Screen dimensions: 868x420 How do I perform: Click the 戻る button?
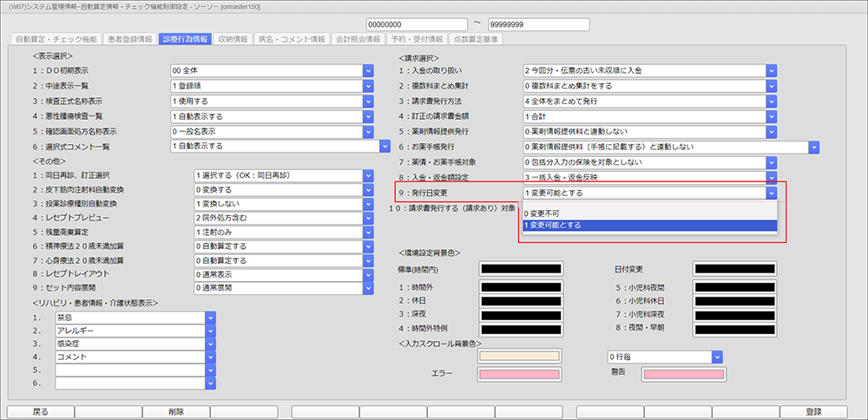[x=40, y=411]
